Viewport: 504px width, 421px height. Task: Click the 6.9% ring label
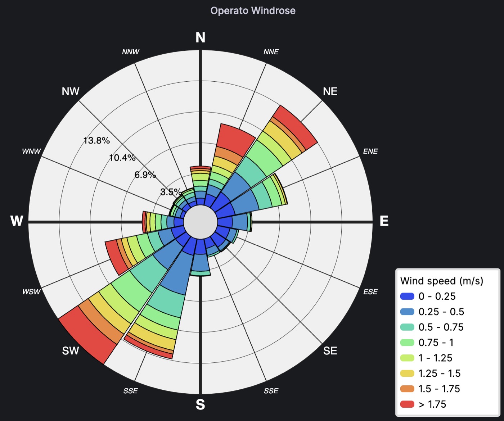[x=145, y=175]
